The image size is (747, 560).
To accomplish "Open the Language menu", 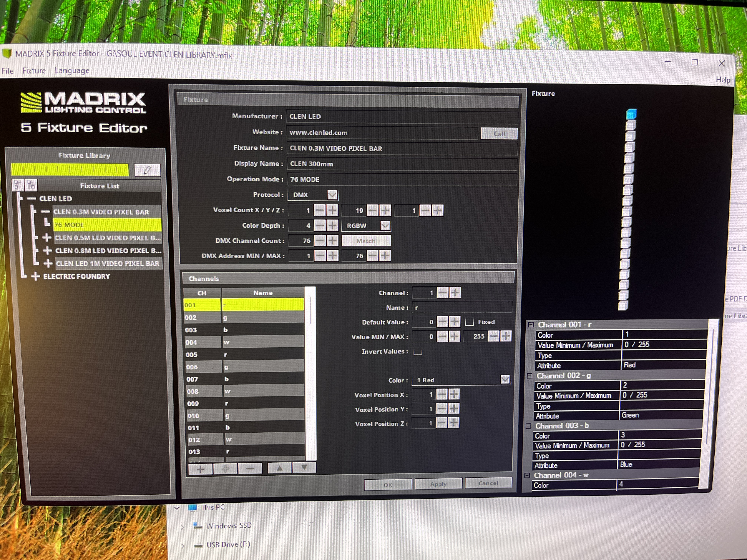I will (x=72, y=71).
